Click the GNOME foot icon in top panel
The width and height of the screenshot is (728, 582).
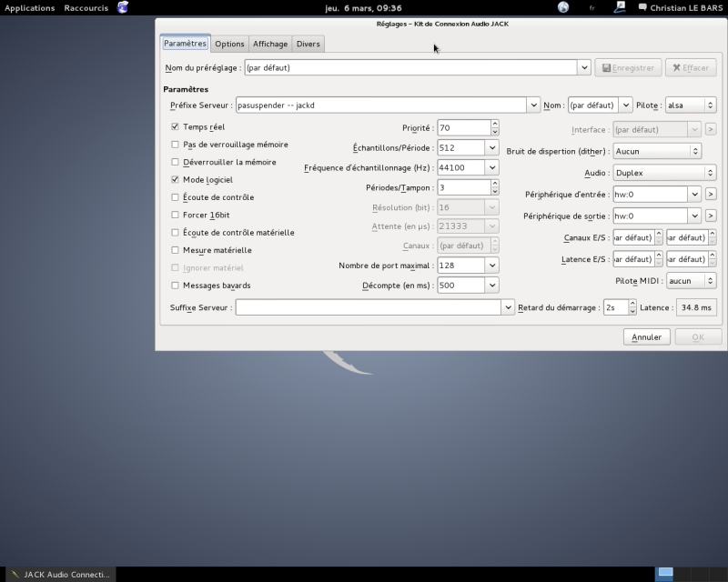coord(123,7)
